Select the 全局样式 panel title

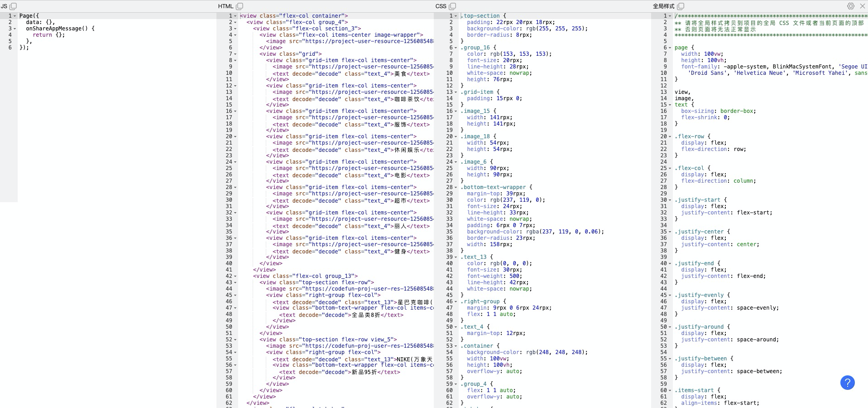pos(663,6)
